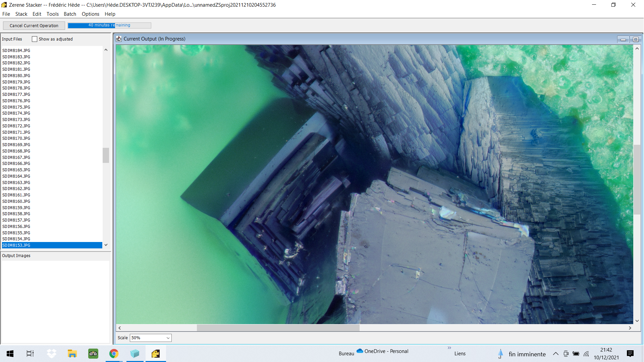Open Chrome from the taskbar

114,354
